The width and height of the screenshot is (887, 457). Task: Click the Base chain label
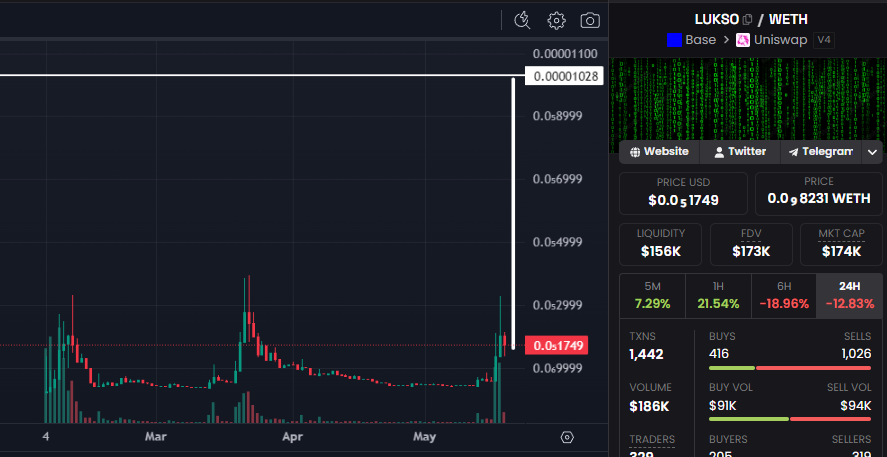(x=701, y=40)
